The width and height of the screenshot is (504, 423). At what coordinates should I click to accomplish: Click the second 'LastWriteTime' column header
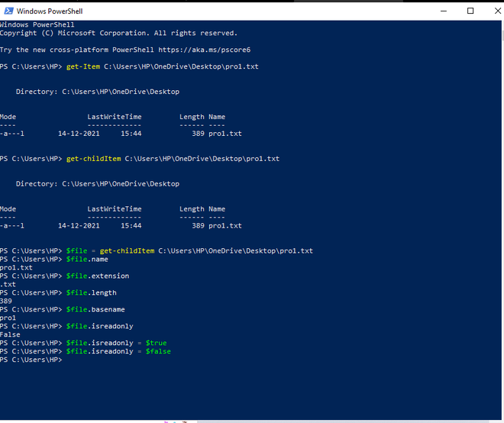point(115,209)
